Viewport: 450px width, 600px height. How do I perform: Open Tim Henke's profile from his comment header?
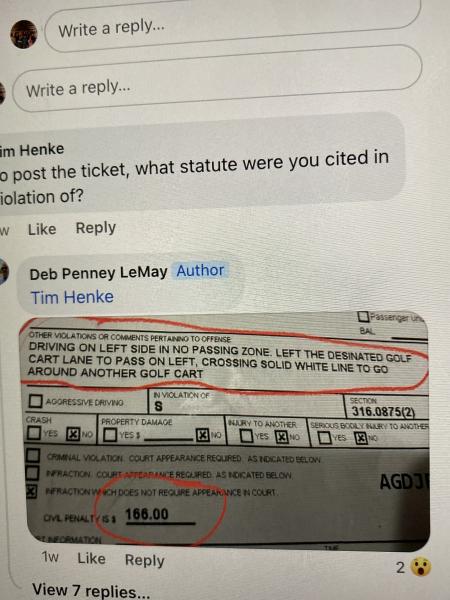32,149
